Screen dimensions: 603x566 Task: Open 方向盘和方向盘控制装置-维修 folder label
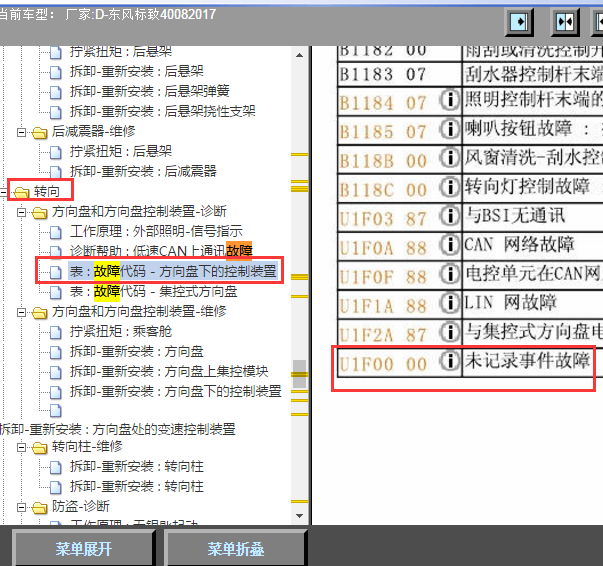139,311
